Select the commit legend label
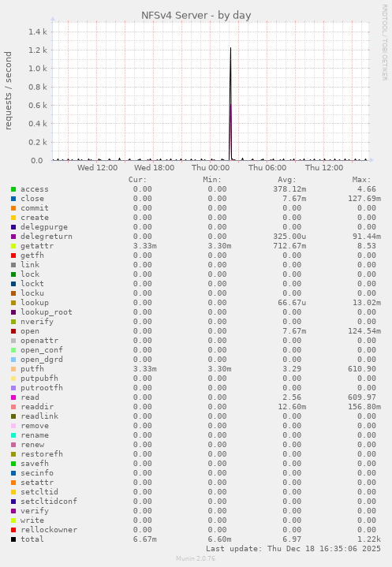Screen dimensions: 392x567 click(x=35, y=208)
